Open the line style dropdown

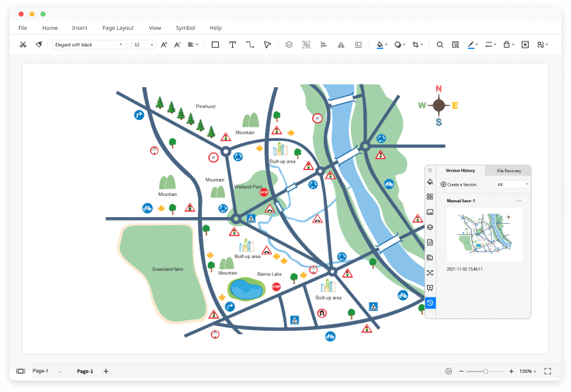491,44
